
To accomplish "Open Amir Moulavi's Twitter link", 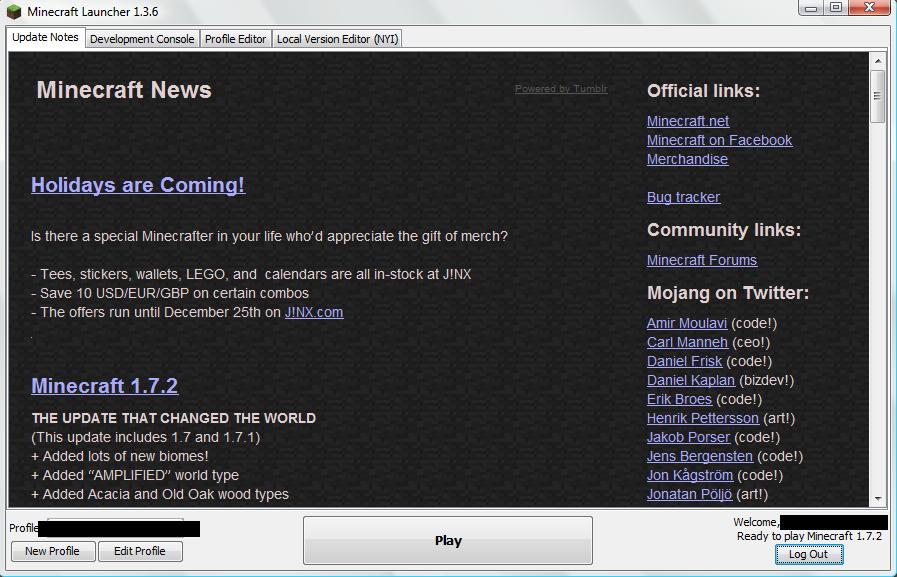I will click(x=686, y=323).
